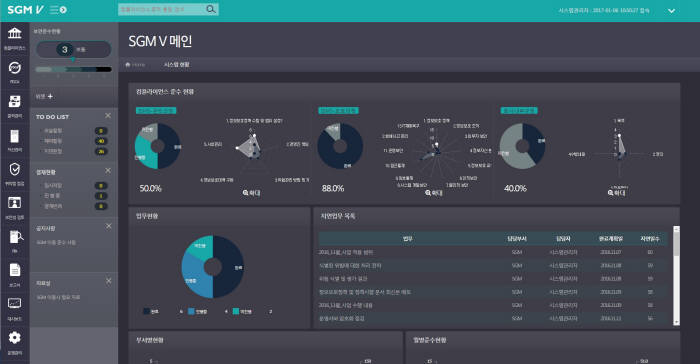Expand the user account dropdown chevron
Viewport: 700px width, 364px height.
[671, 11]
